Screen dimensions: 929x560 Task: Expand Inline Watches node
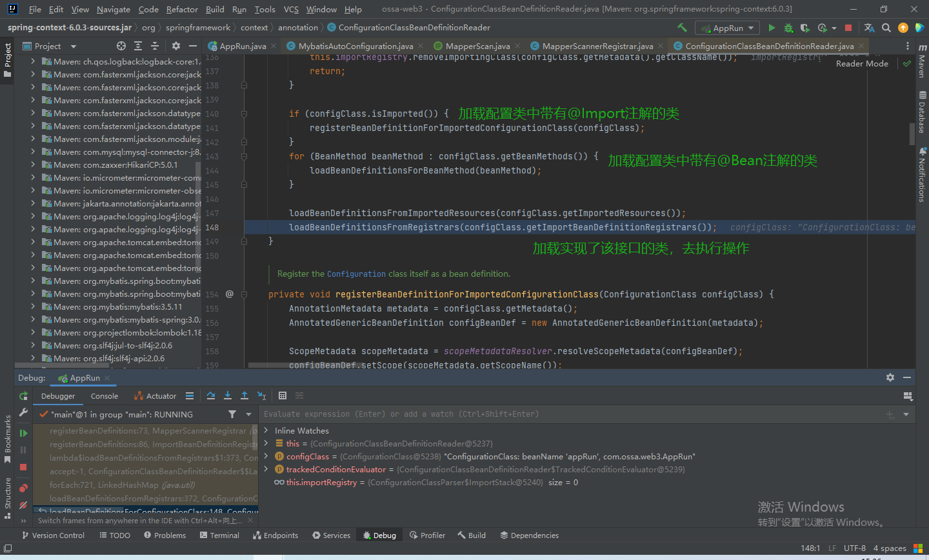tap(266, 430)
